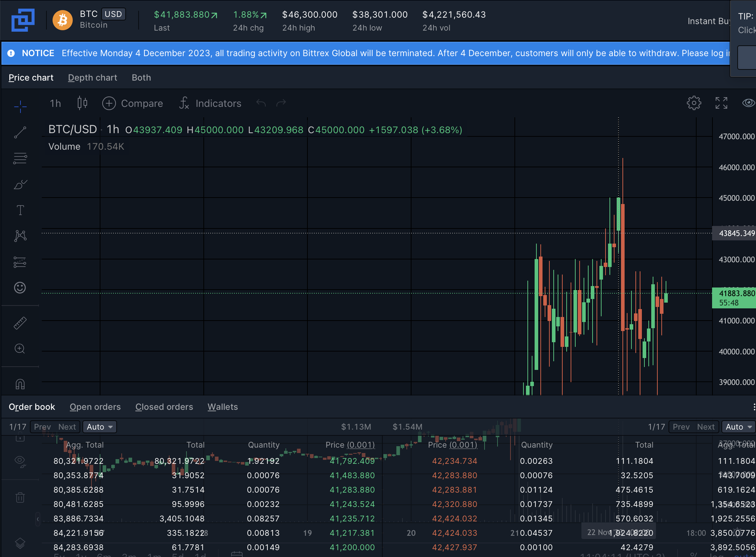Open the patterns drawing tool
This screenshot has width=756, height=557.
coord(20,236)
